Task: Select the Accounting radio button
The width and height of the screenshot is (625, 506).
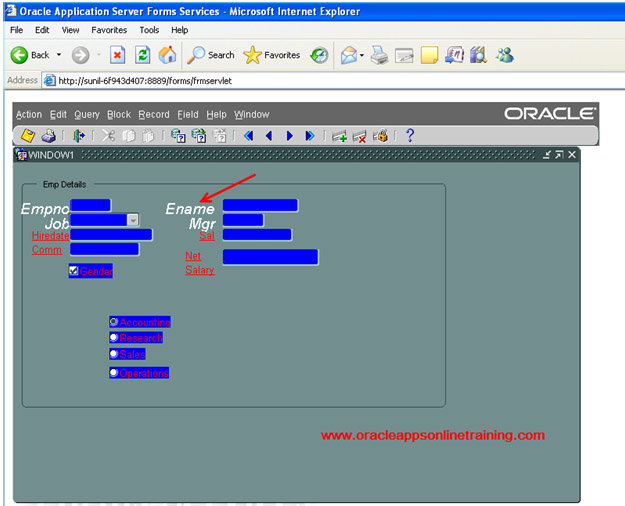Action: point(114,322)
